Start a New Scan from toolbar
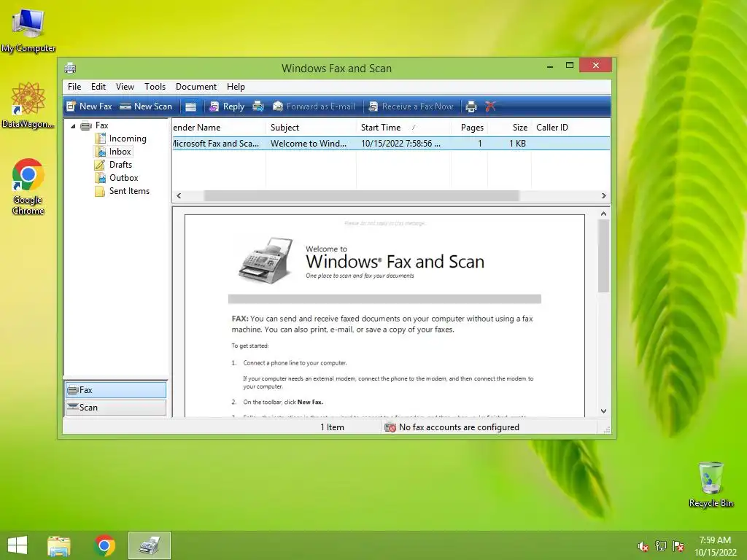 point(146,106)
